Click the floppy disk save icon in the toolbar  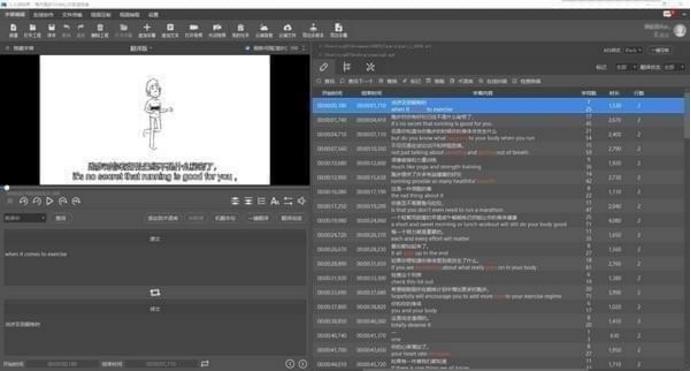click(x=52, y=28)
